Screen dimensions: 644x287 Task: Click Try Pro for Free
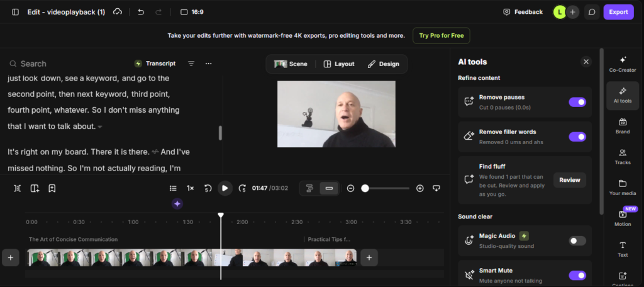coord(441,35)
